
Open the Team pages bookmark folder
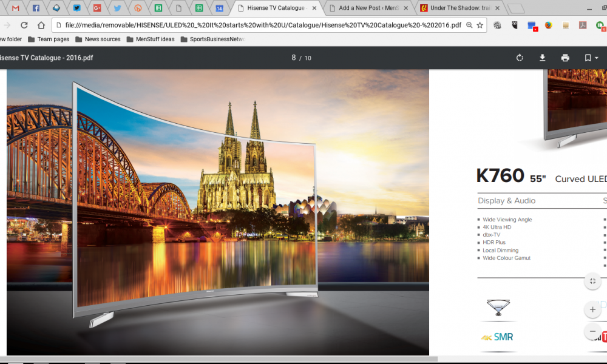(x=49, y=39)
